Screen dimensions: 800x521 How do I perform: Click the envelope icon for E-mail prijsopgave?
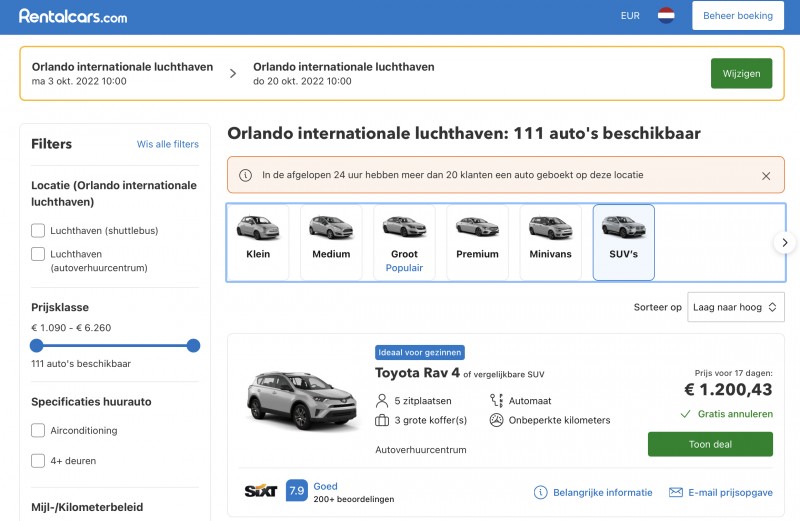point(675,492)
